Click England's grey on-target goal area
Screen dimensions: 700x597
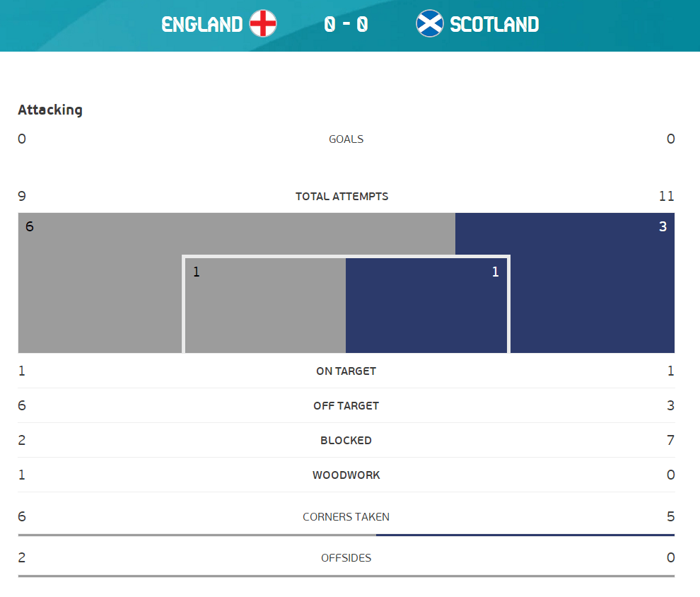point(265,308)
